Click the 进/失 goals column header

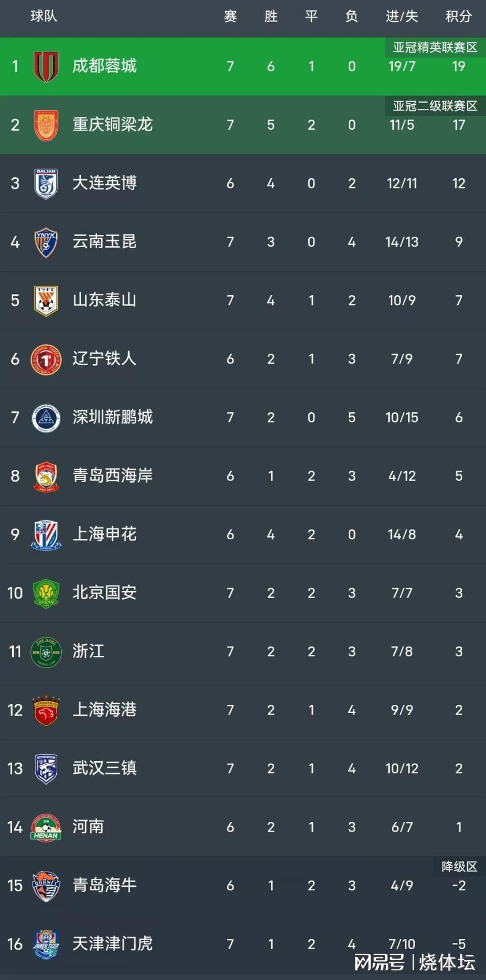(x=402, y=17)
